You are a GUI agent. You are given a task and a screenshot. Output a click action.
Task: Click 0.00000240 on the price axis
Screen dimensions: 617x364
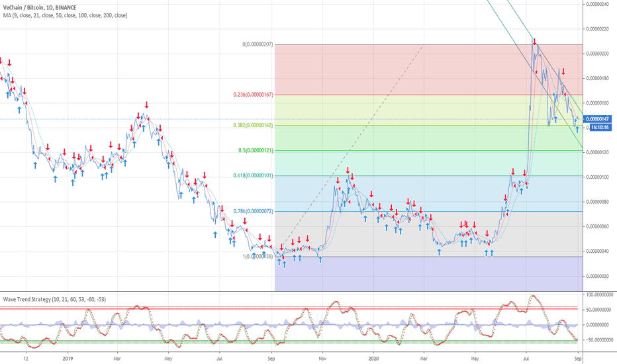597,4
